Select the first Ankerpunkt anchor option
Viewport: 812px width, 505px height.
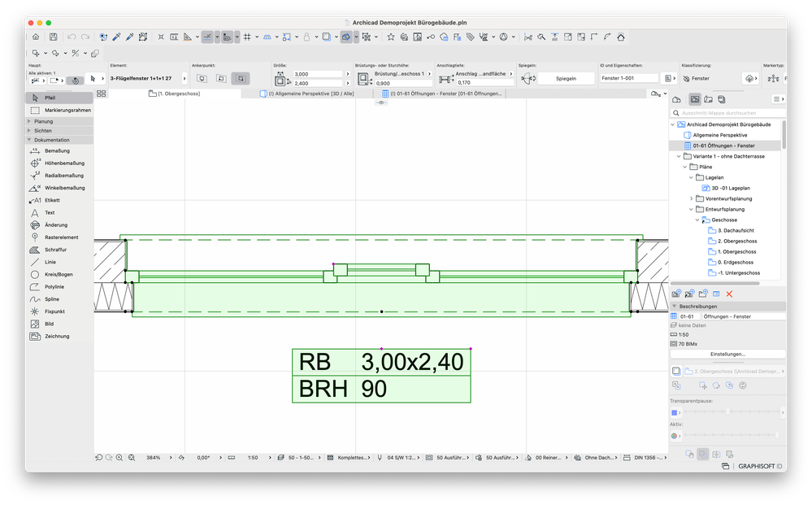[202, 79]
